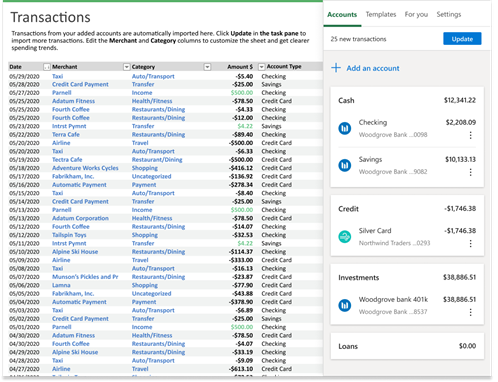Click the Lamna merchant cell
498x382 pixels.
click(x=61, y=285)
